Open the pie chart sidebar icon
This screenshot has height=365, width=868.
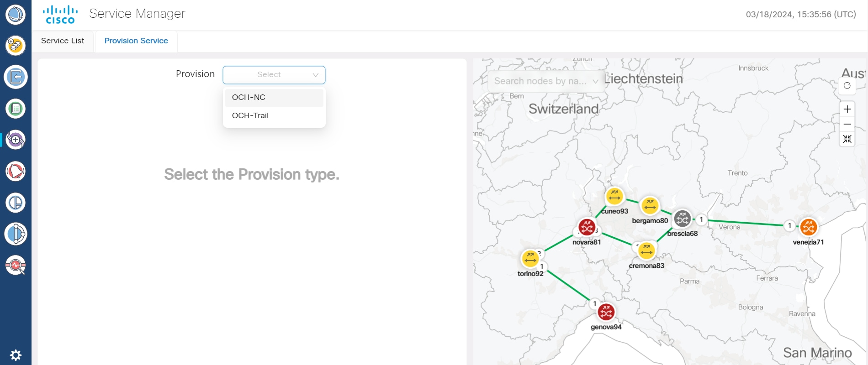pyautogui.click(x=16, y=203)
